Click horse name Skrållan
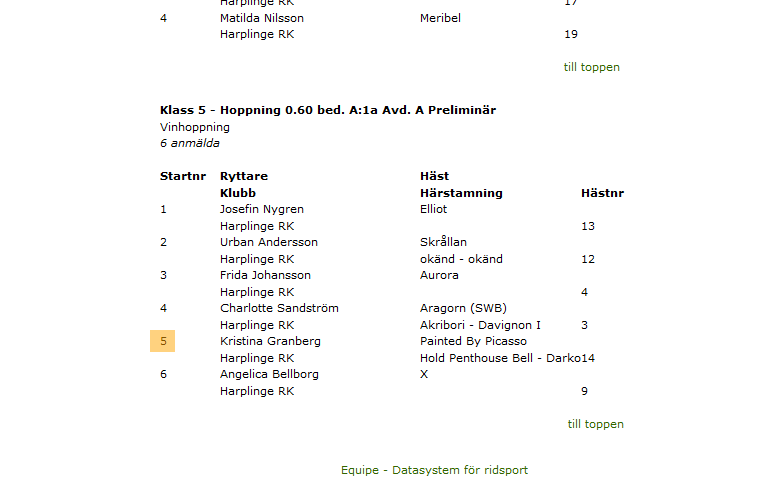The height and width of the screenshot is (487, 771). coord(443,242)
